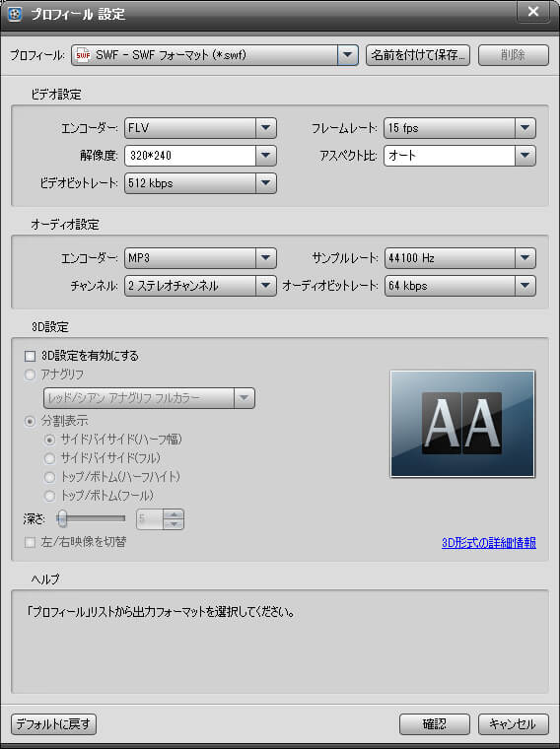This screenshot has width=560, height=749.
Task: Enable the 3D設定を有効にする checkbox
Action: pyautogui.click(x=31, y=356)
